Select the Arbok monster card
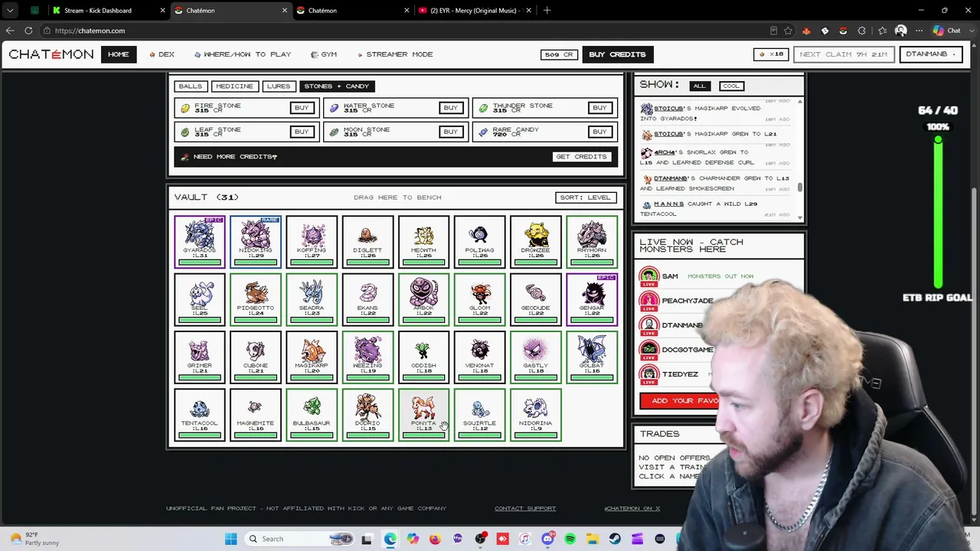This screenshot has width=980, height=551. [423, 300]
